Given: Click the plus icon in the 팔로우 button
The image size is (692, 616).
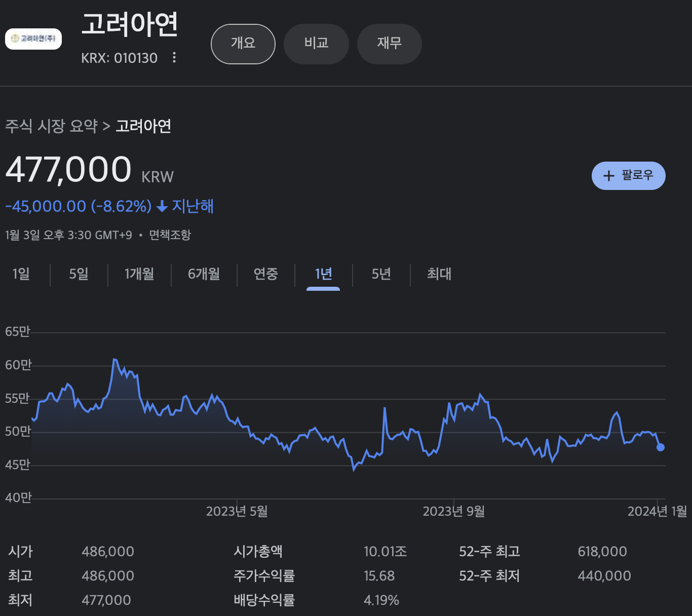Looking at the screenshot, I should coord(609,176).
